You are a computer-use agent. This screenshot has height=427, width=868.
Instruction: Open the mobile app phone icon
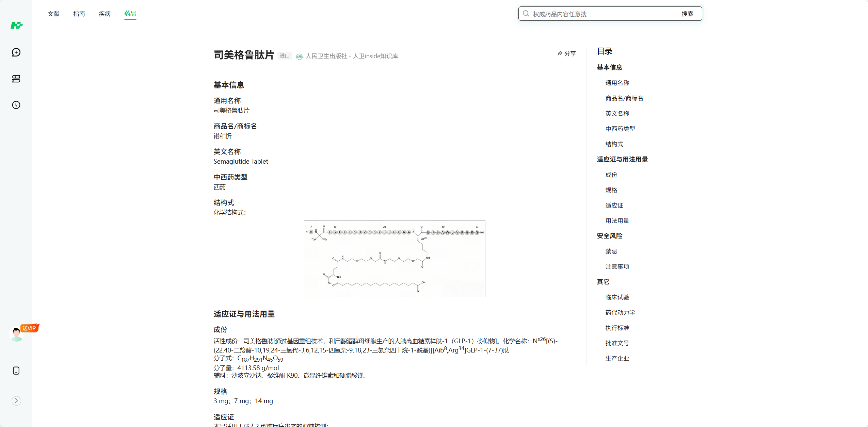[x=16, y=371]
